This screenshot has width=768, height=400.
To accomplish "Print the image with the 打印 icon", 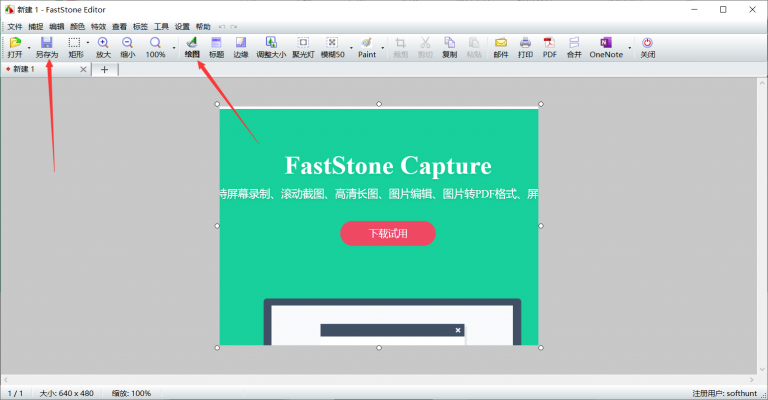I will pyautogui.click(x=525, y=47).
